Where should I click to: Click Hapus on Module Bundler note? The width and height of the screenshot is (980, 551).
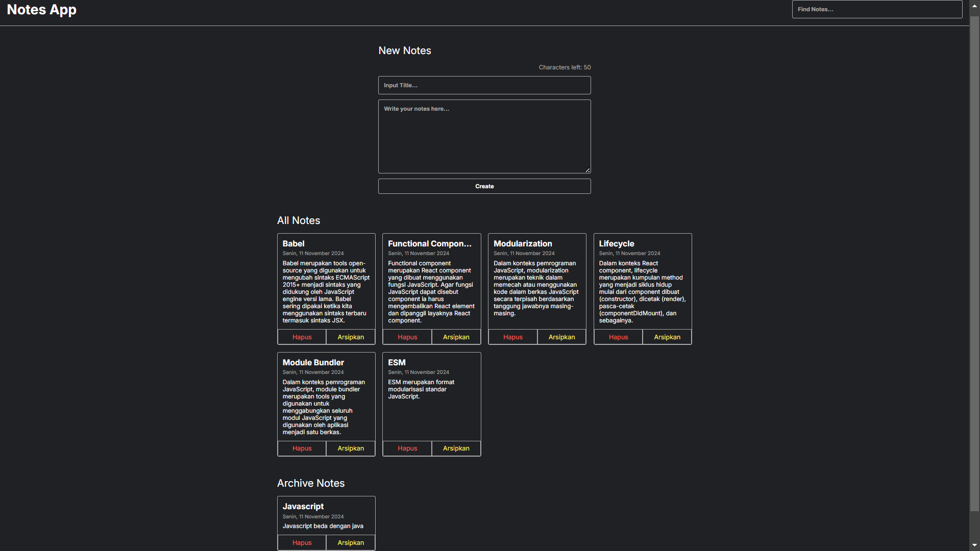[x=302, y=448]
